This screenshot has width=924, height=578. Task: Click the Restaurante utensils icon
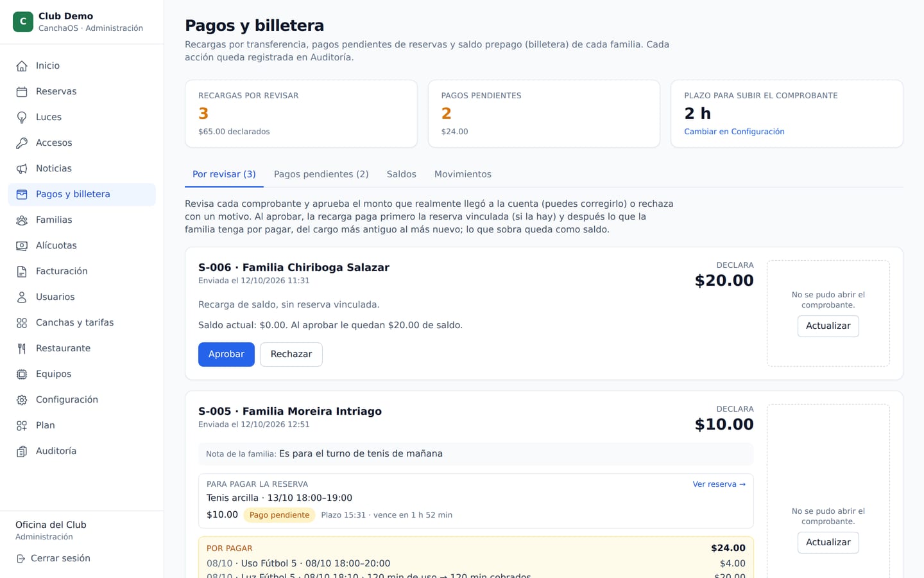pos(22,348)
